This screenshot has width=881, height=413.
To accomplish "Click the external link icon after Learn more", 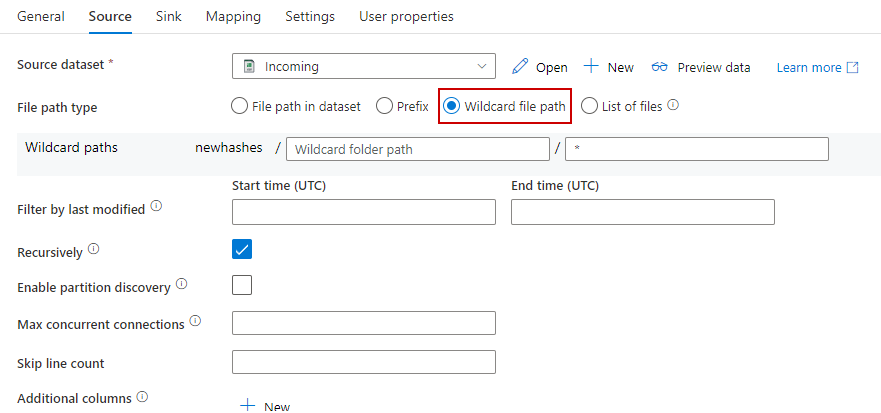I will 852,68.
